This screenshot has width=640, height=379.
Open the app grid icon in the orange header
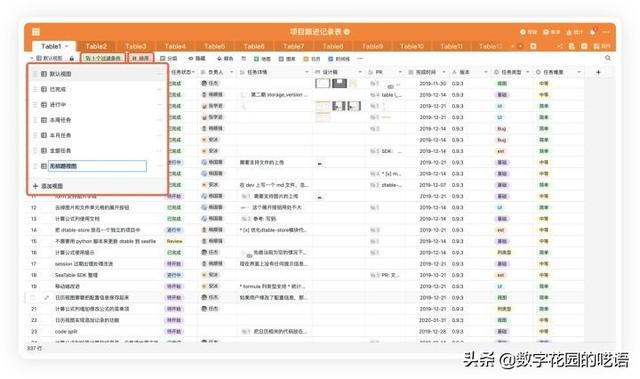point(36,32)
